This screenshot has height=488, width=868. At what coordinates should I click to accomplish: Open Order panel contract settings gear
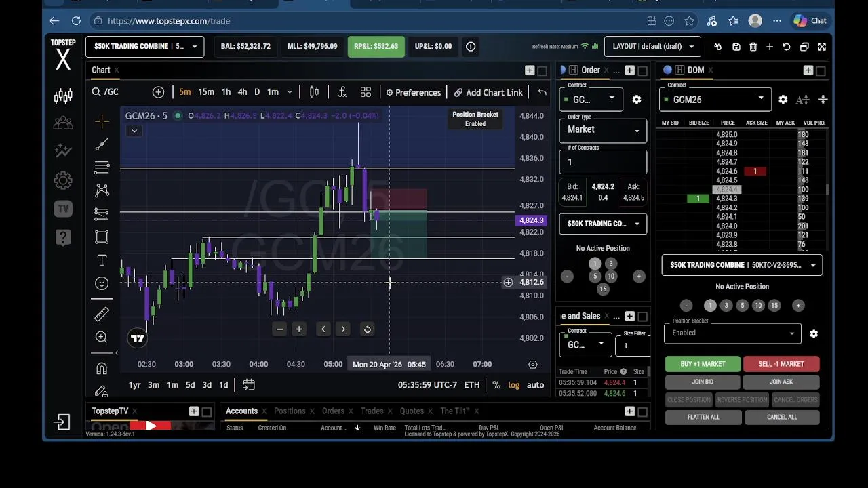point(637,100)
